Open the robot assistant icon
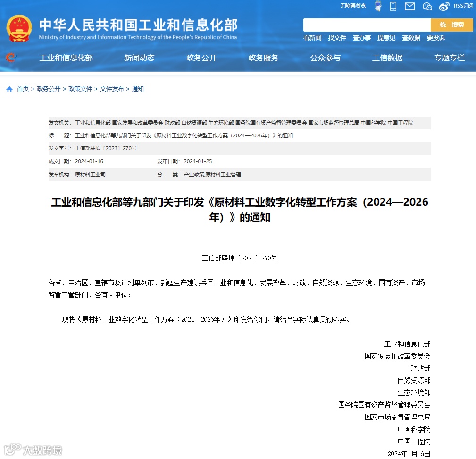This screenshot has width=476, height=459. click(378, 6)
